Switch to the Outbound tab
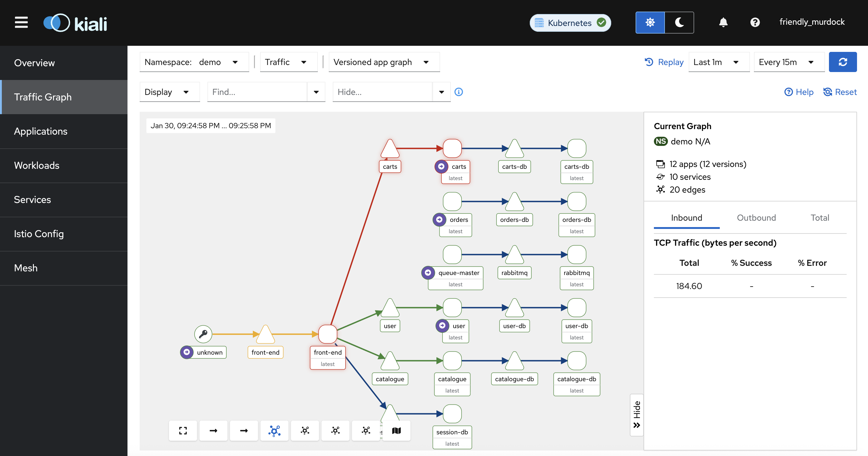Viewport: 868px width, 456px height. coord(756,218)
